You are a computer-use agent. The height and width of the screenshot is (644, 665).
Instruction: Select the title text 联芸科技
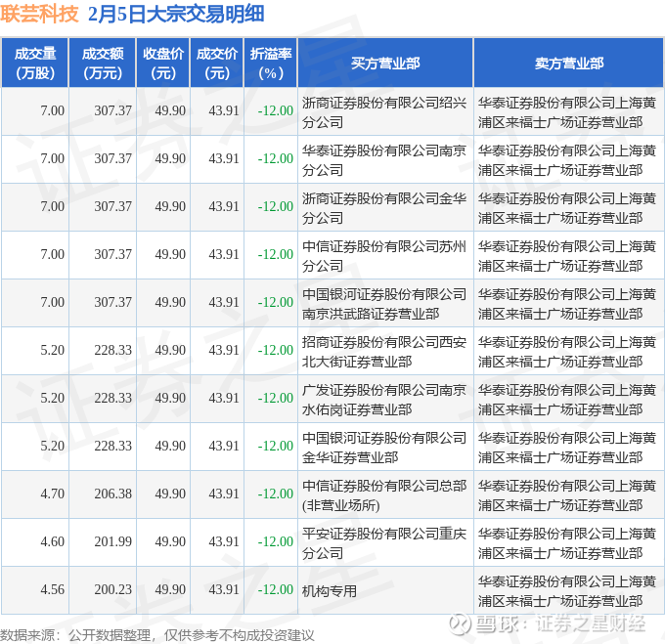[x=39, y=14]
